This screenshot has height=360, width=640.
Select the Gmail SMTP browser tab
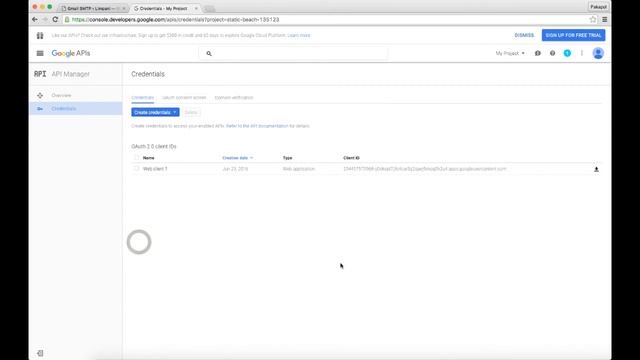[x=93, y=8]
